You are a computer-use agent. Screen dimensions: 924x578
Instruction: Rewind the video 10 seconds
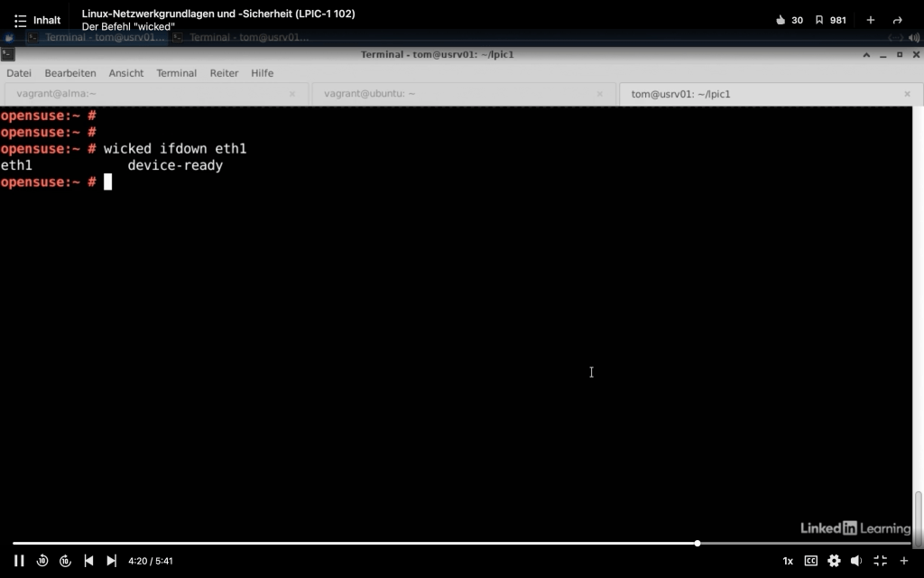click(42, 561)
